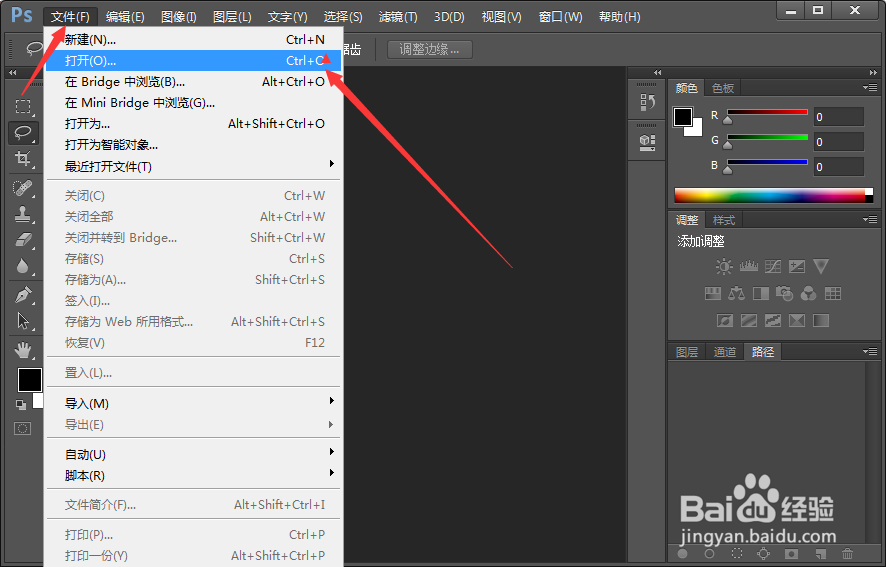The height and width of the screenshot is (567, 886).
Task: Add a Curves adjustment
Action: pos(773,266)
